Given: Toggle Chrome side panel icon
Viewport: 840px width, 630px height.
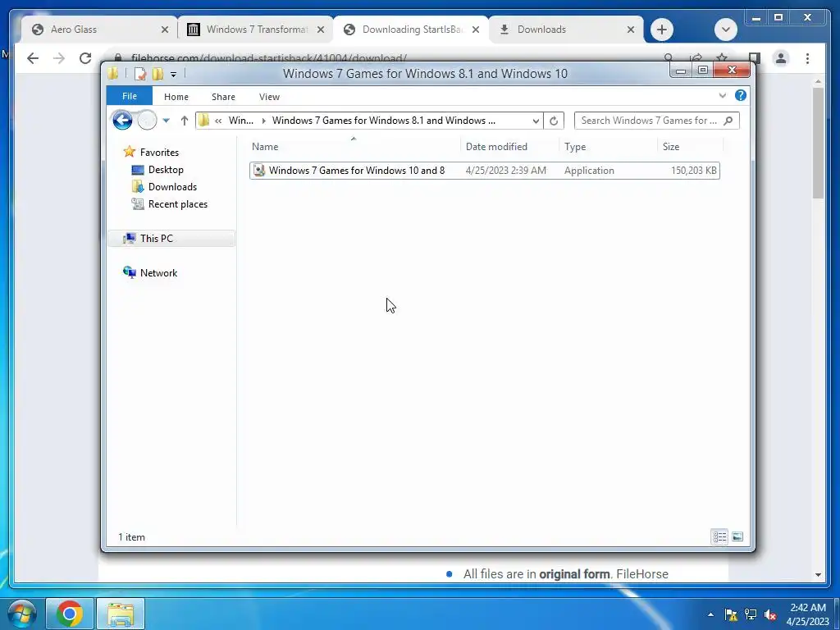Looking at the screenshot, I should click(755, 58).
